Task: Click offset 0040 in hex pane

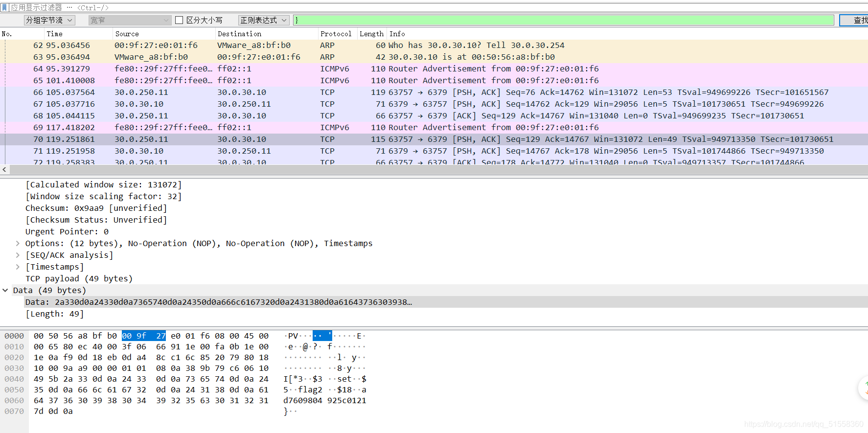Action: tap(14, 379)
